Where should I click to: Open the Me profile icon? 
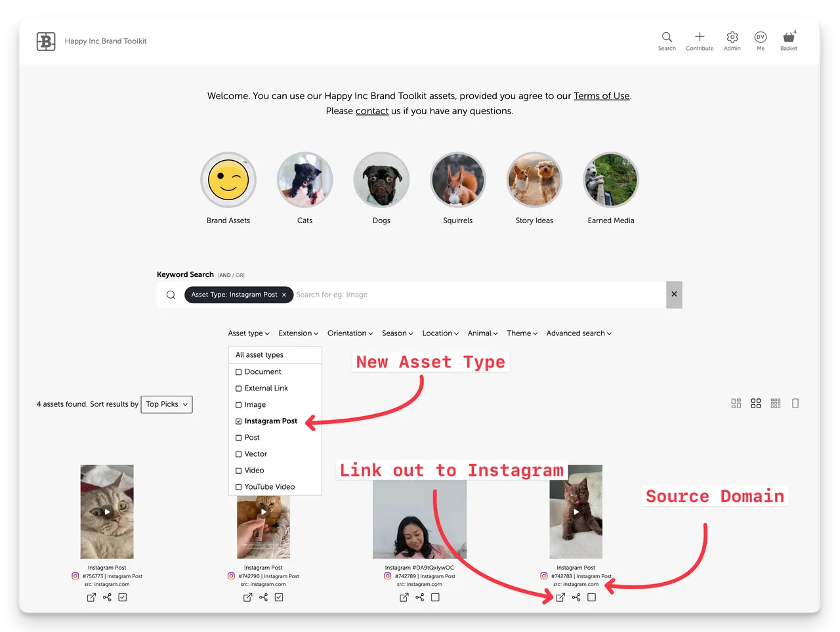pos(761,37)
